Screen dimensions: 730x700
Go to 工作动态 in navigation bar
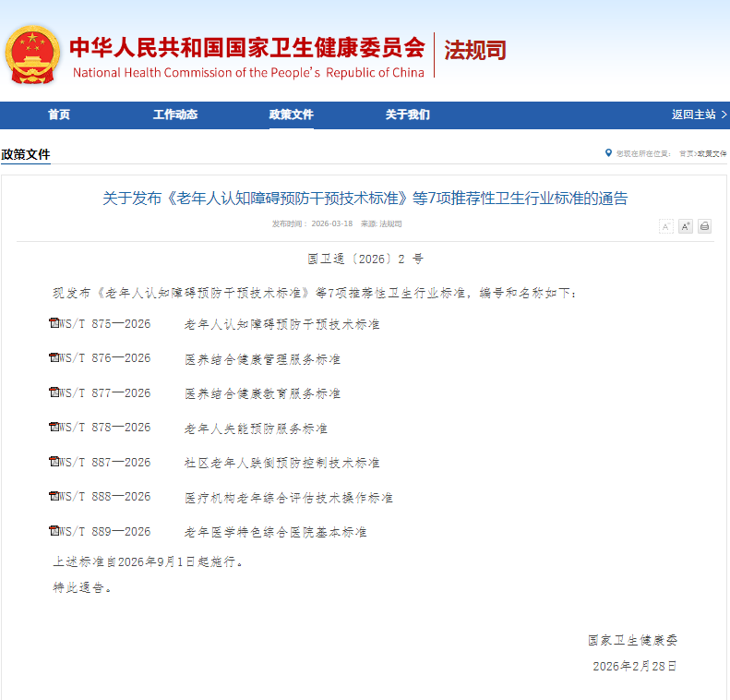(x=175, y=115)
